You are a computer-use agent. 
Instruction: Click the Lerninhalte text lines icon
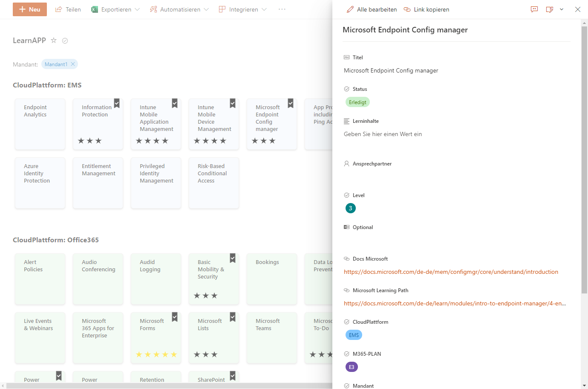[x=347, y=121]
